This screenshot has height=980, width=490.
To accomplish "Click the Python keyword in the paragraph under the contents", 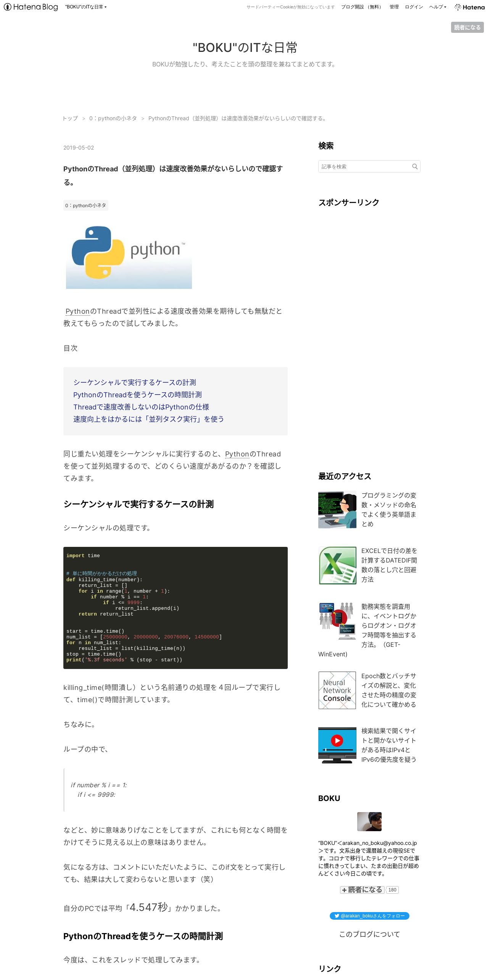I will [237, 454].
